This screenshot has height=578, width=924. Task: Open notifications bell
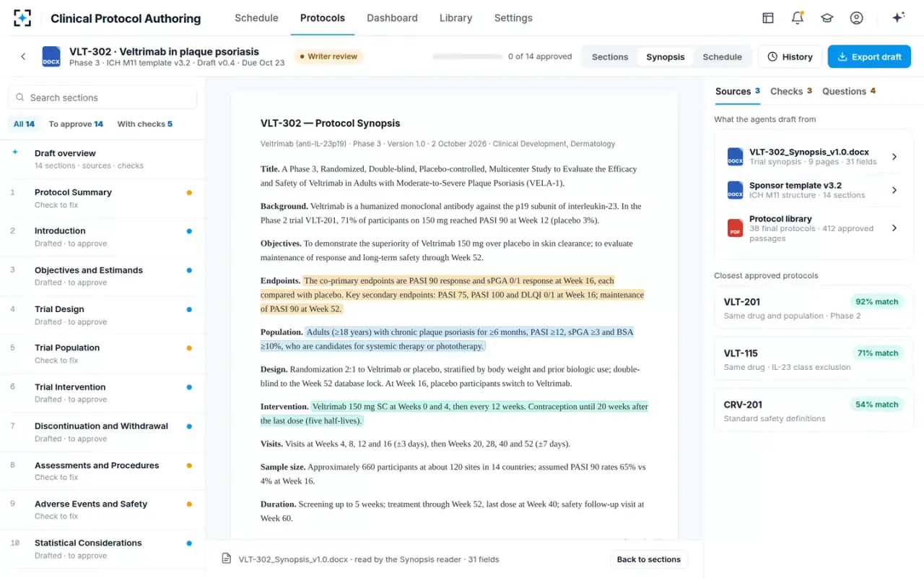click(798, 18)
